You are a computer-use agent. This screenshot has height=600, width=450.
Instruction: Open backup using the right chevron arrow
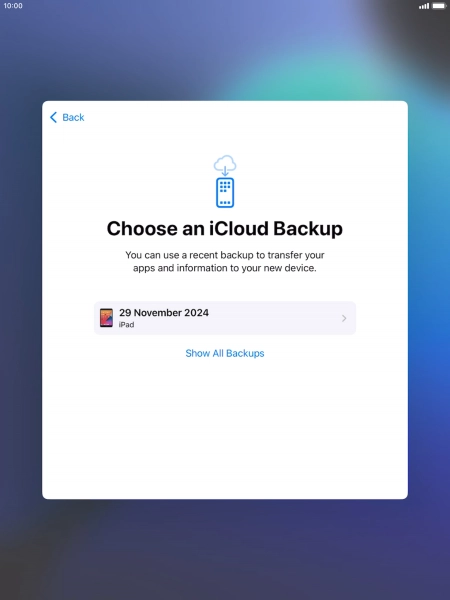pyautogui.click(x=344, y=318)
